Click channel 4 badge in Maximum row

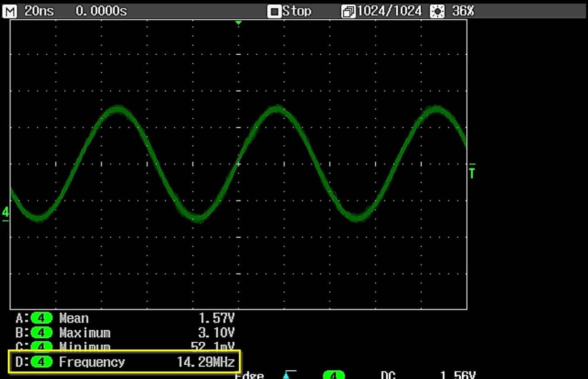(x=42, y=333)
